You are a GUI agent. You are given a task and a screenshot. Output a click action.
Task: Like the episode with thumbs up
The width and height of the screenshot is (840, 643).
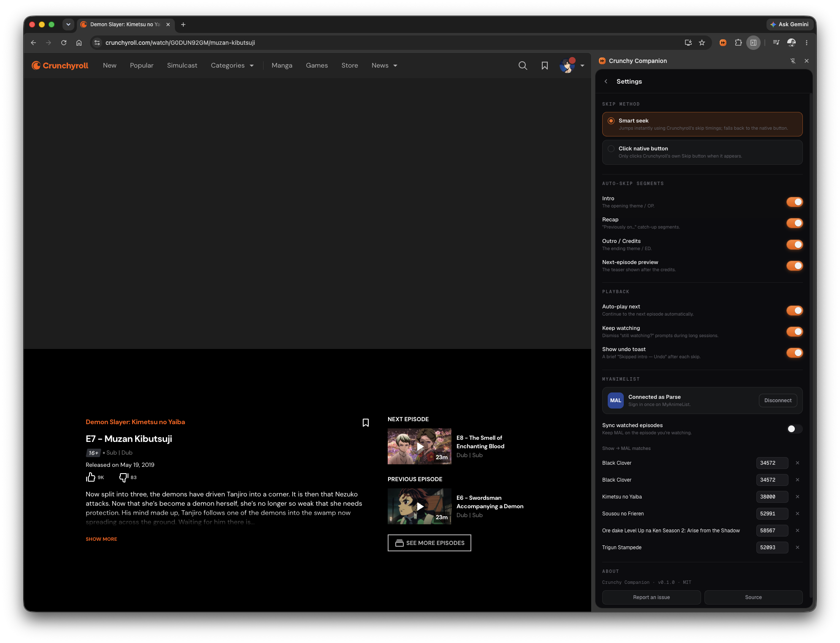coord(90,477)
